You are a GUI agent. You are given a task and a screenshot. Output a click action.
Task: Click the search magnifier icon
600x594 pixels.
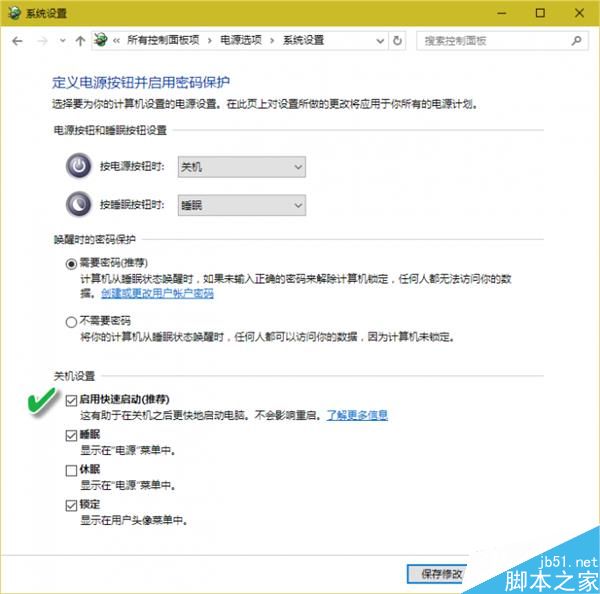576,41
